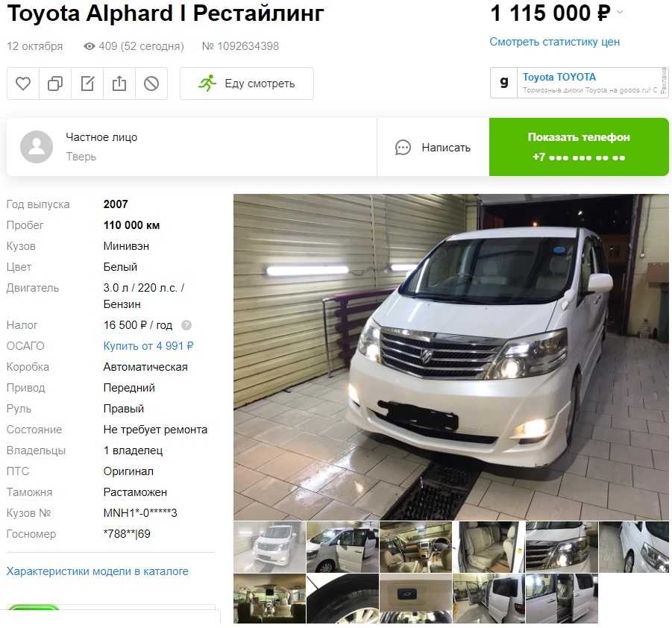Open the add note icon
This screenshot has width=672, height=628.
point(87,84)
